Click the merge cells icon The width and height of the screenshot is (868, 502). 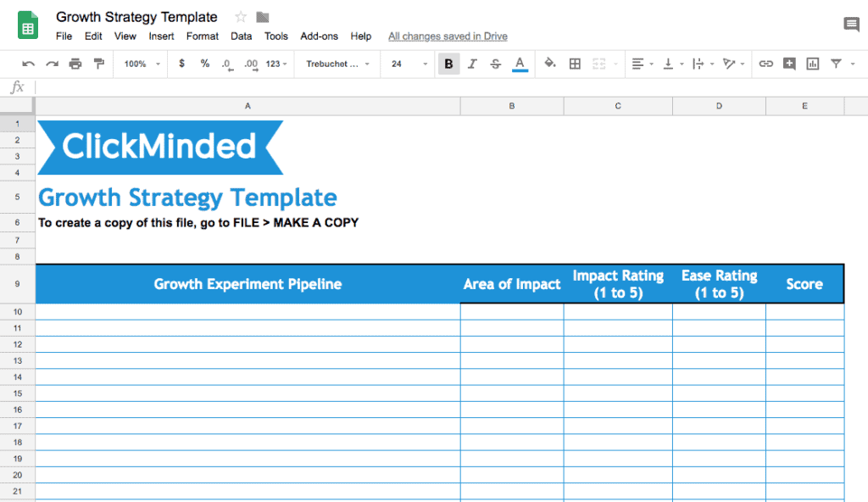point(599,64)
